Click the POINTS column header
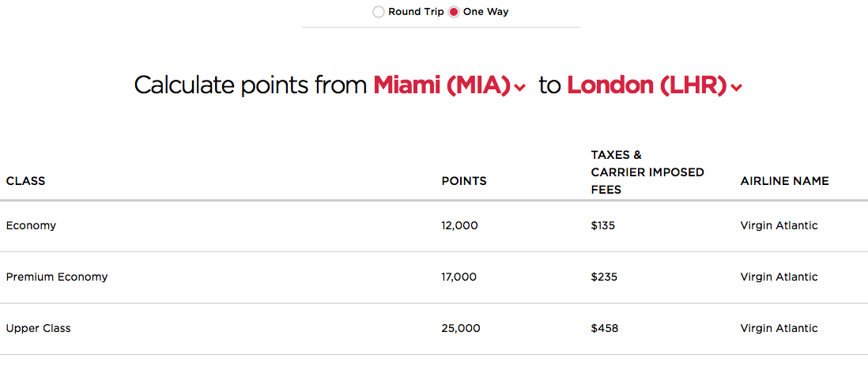This screenshot has height=366, width=868. (x=464, y=181)
